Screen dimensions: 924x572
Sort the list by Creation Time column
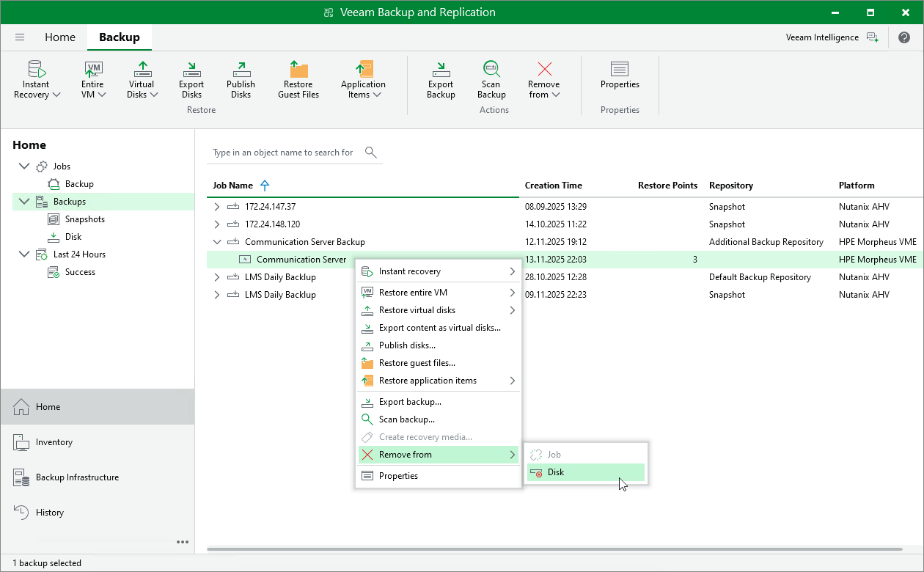click(553, 186)
